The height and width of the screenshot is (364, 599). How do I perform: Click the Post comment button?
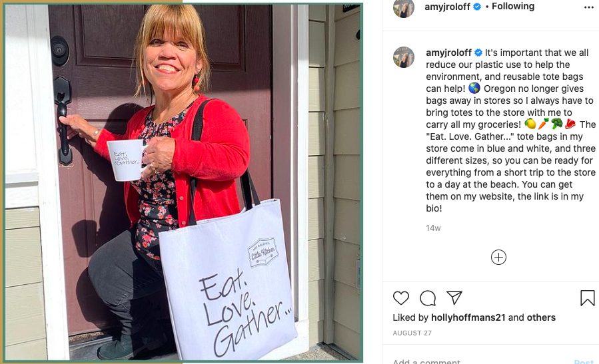click(584, 361)
